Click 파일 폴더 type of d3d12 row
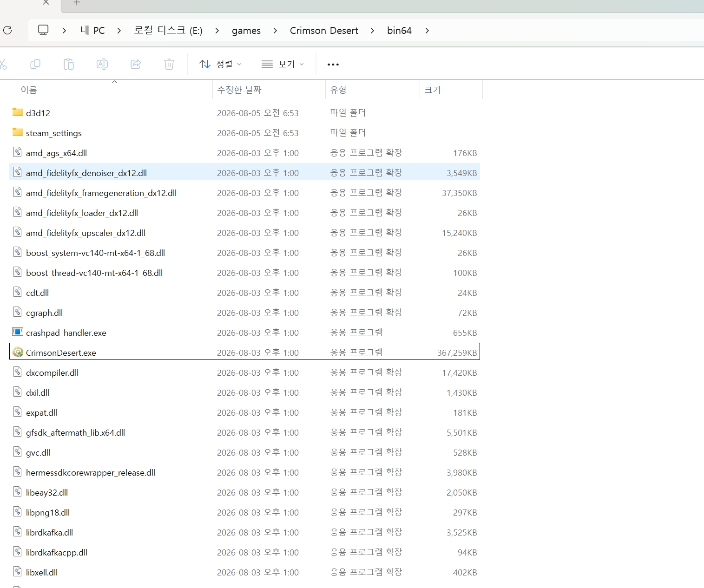This screenshot has height=588, width=704. [x=348, y=112]
